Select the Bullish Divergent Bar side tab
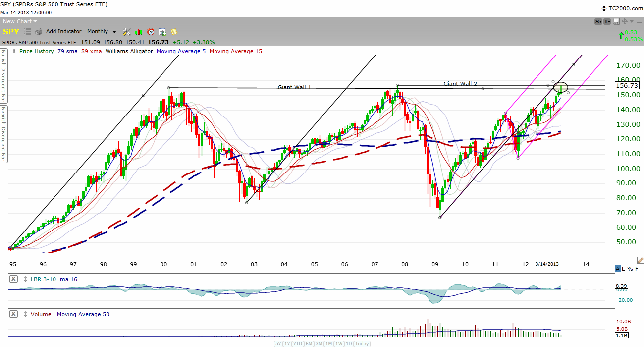This screenshot has height=347, width=644. [3, 75]
